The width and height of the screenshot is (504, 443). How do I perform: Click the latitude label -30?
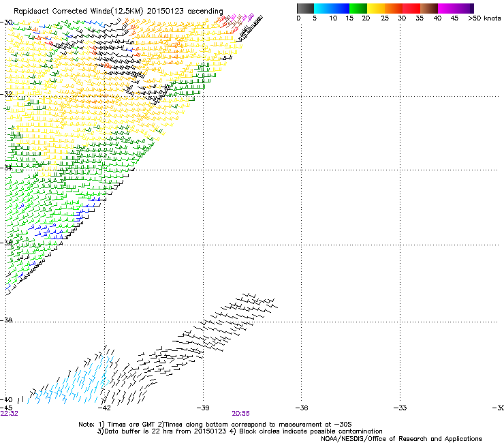[x=6, y=22]
